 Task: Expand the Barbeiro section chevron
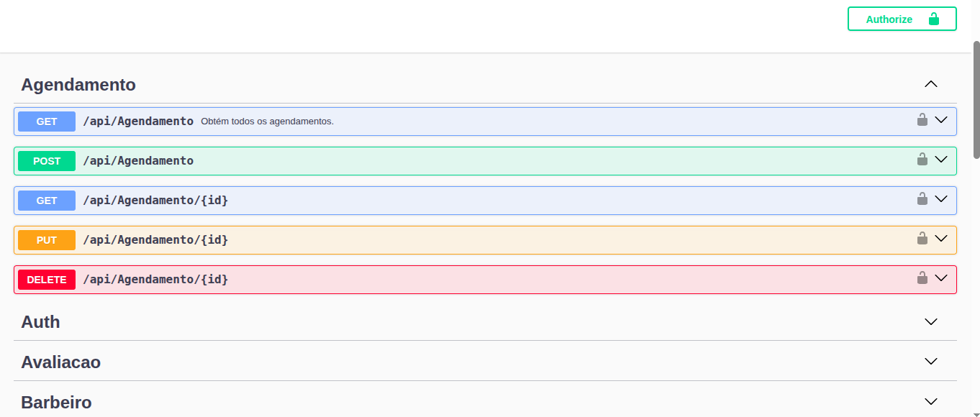pos(930,402)
